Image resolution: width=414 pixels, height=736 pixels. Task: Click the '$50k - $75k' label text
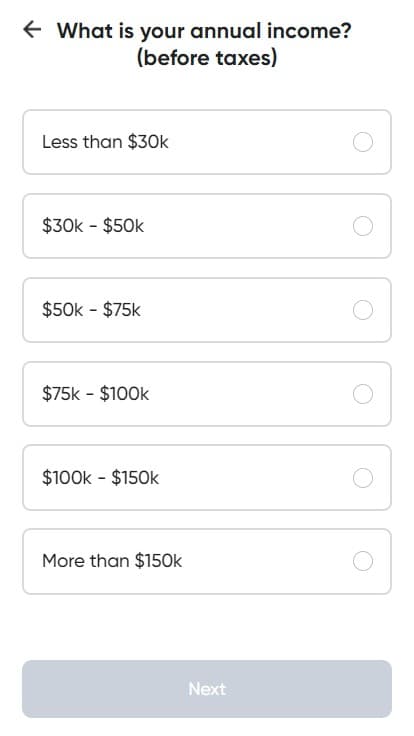pos(91,310)
